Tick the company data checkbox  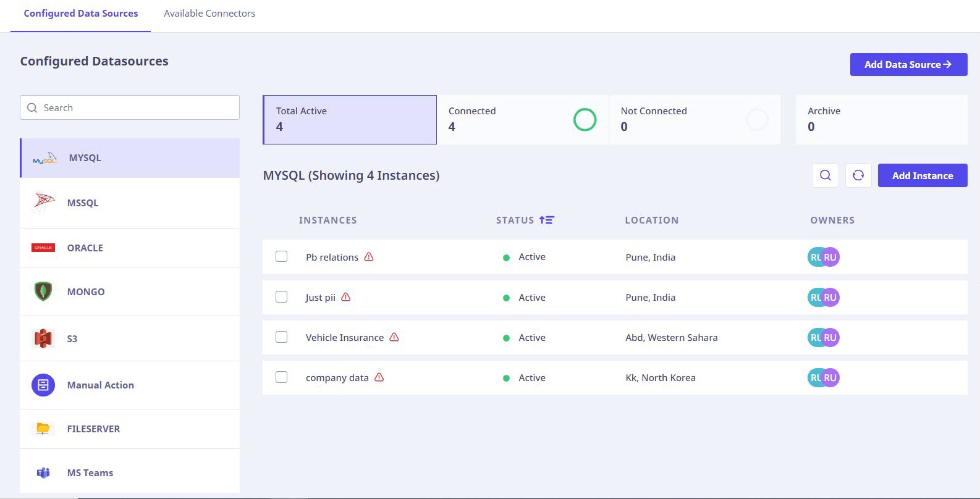pos(282,377)
